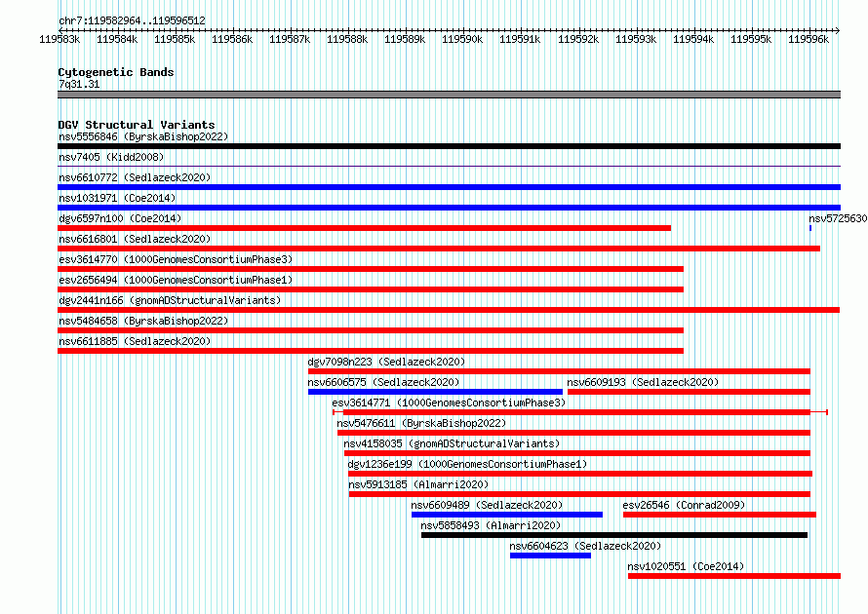Select the blue nsv1031971 bar
The width and height of the screenshot is (868, 614).
(449, 208)
